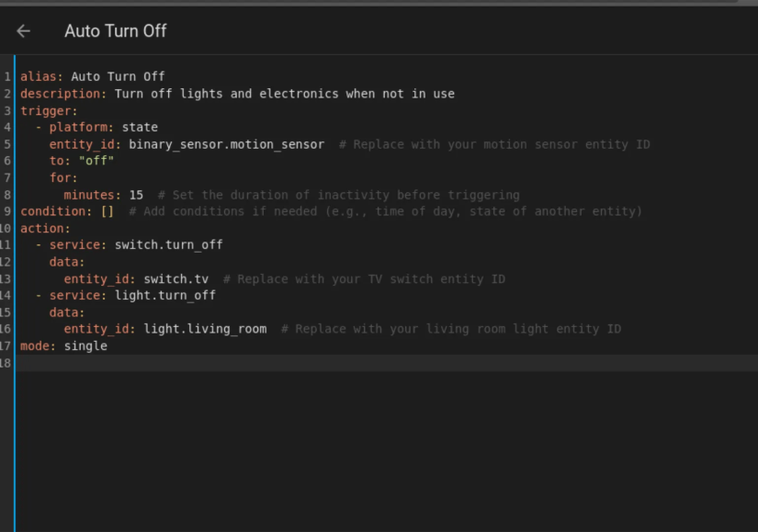
Task: Click the Auto Turn Off page title
Action: [116, 31]
